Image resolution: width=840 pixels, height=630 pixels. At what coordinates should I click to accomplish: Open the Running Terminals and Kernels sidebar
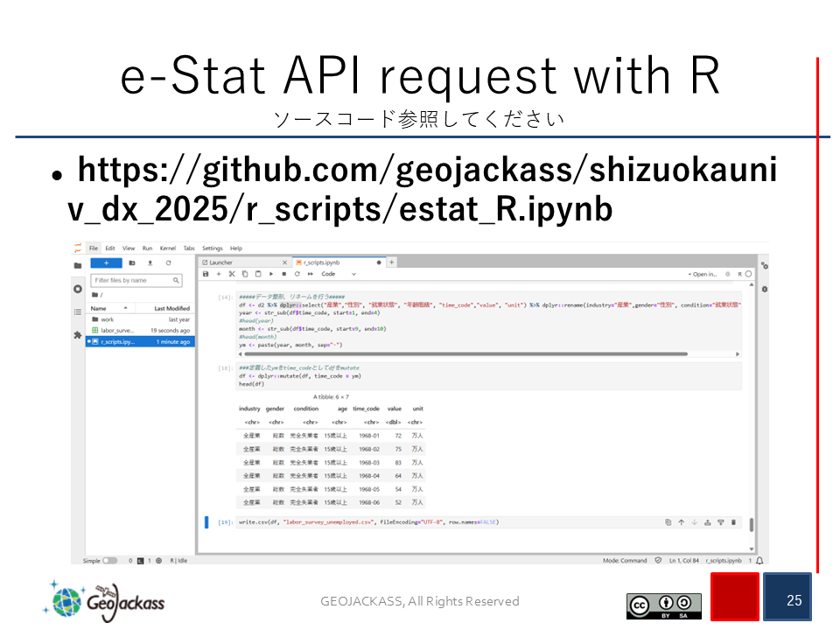coord(77,288)
